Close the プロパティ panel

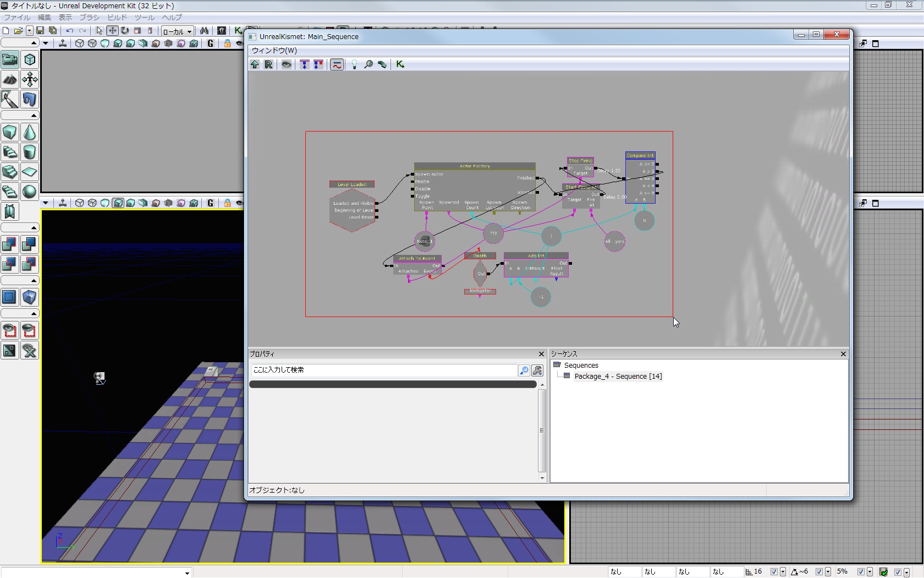[541, 354]
